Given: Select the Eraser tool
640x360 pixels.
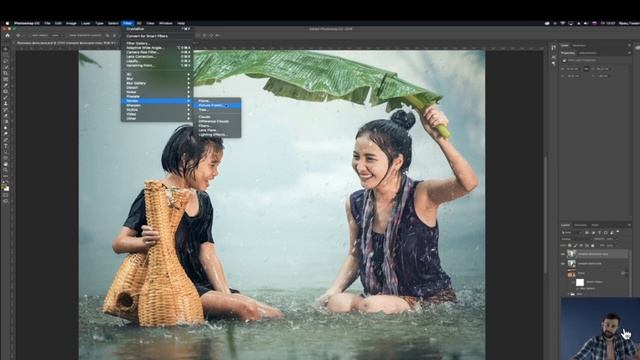Looking at the screenshot, I should point(6,116).
